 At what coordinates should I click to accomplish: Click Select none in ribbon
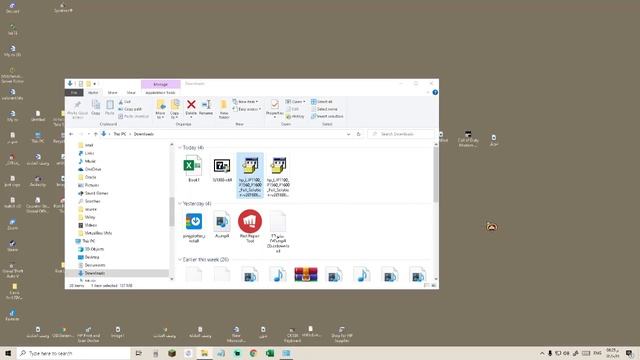pyautogui.click(x=324, y=109)
